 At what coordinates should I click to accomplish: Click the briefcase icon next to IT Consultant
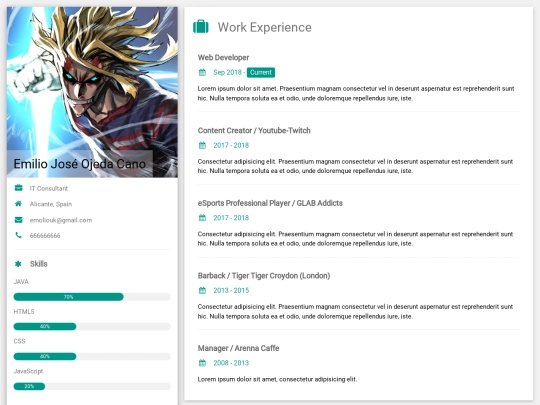click(19, 188)
